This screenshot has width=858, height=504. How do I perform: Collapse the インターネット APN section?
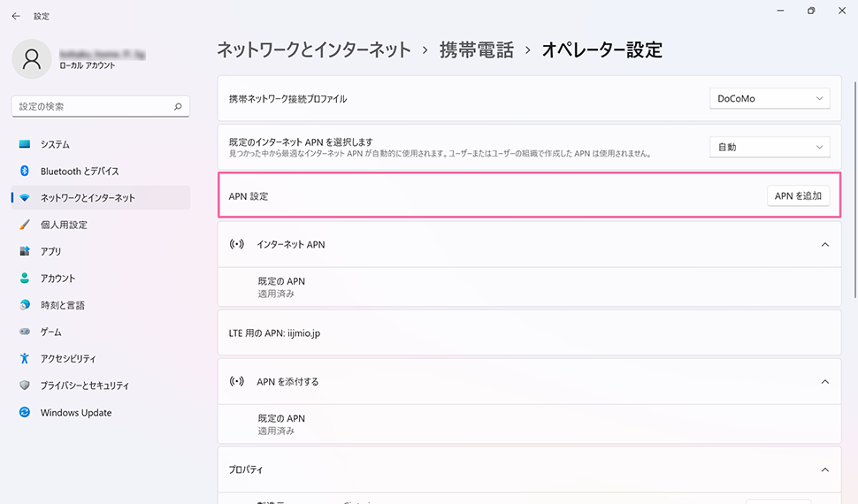coord(824,244)
